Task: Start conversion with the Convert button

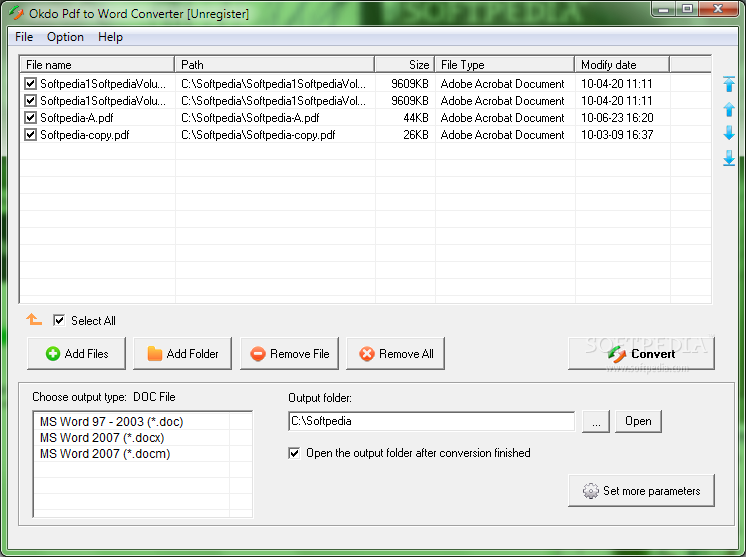Action: 641,353
